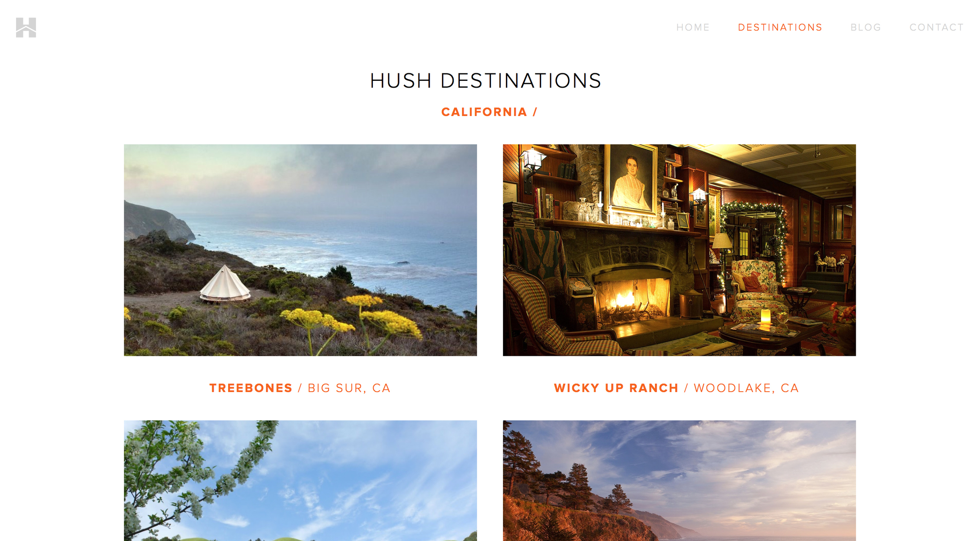Click the Woodlake, CA location text
980x541 pixels.
[x=746, y=388]
